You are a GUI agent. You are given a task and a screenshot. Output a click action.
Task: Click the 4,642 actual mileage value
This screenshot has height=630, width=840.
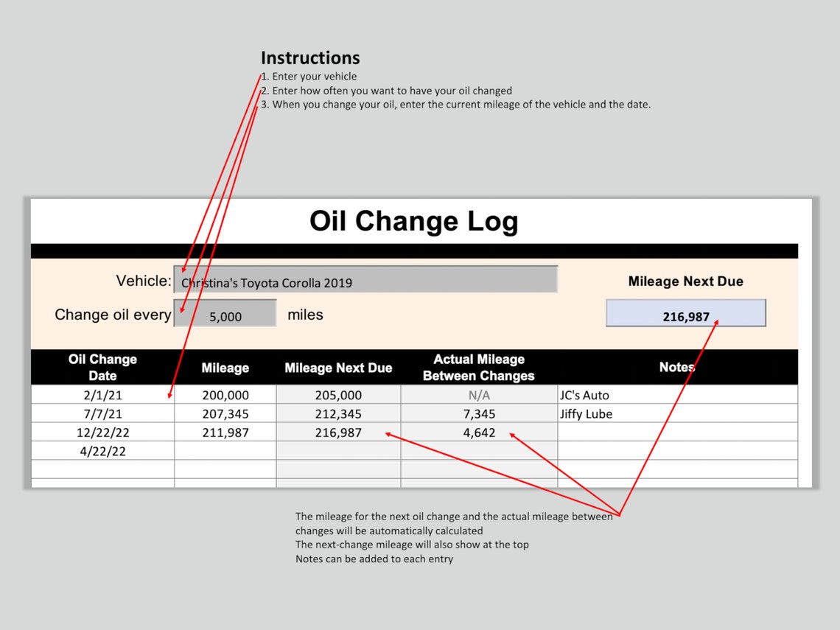point(478,433)
